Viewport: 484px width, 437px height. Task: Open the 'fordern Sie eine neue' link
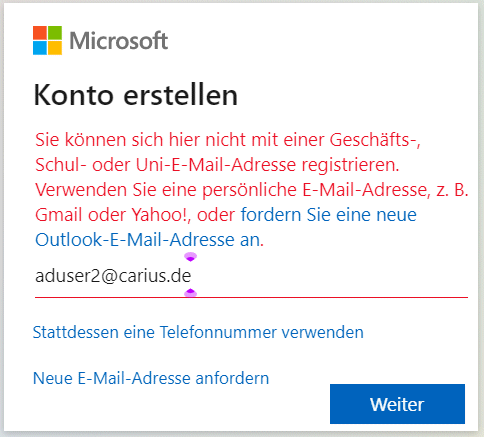click(x=329, y=215)
